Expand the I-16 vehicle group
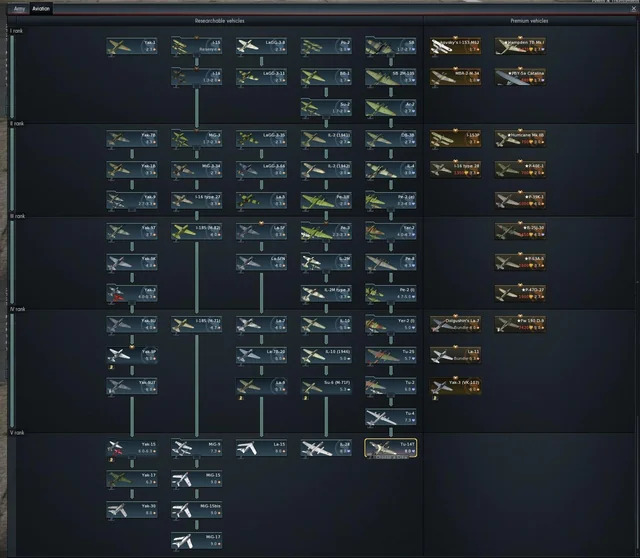The width and height of the screenshot is (640, 558). click(197, 77)
